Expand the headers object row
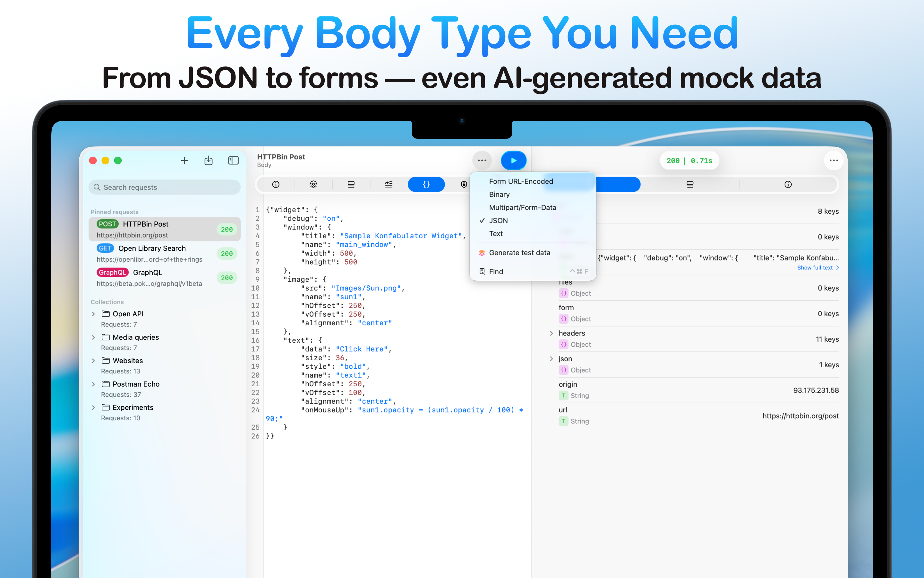The image size is (924, 578). click(551, 333)
